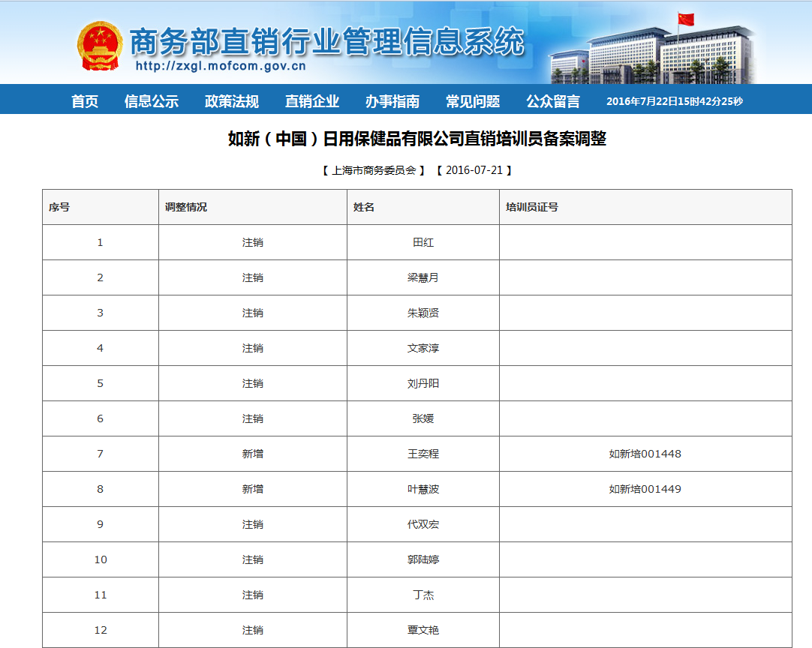Select the name 覃文艳 in row 12
The height and width of the screenshot is (648, 812).
(423, 630)
